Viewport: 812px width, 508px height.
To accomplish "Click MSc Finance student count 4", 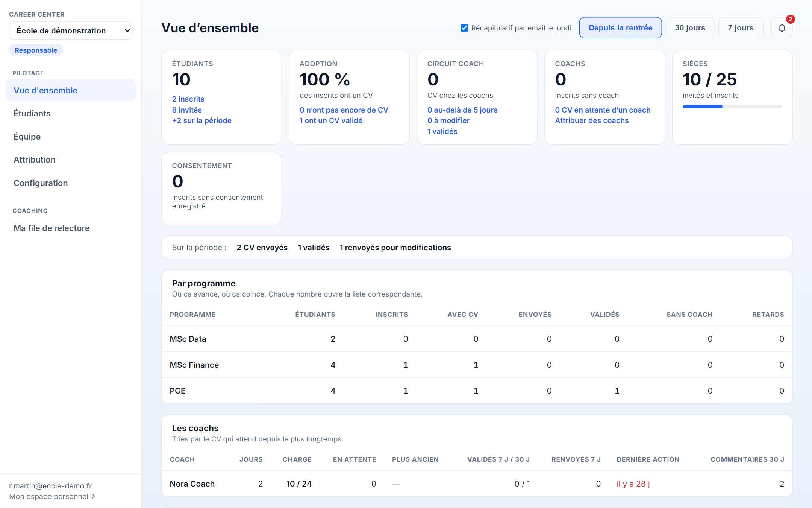I will click(333, 365).
